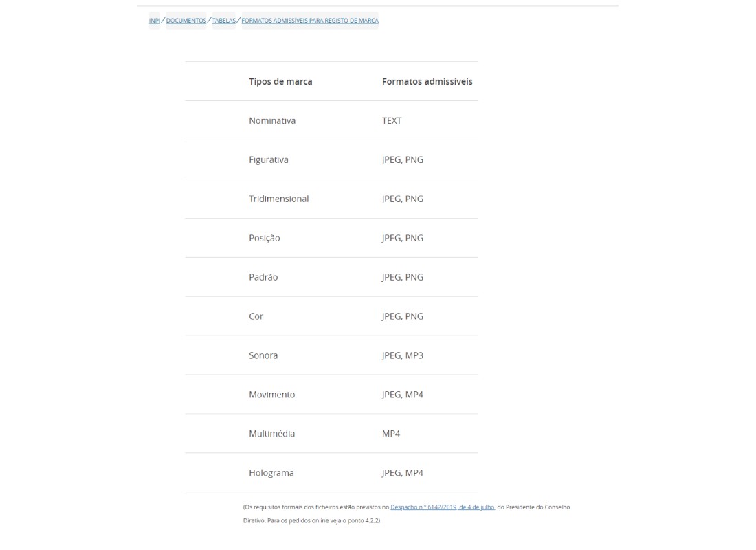Select the Formatos admissíveis column header
Screen dimensions: 756x550
[x=427, y=81]
